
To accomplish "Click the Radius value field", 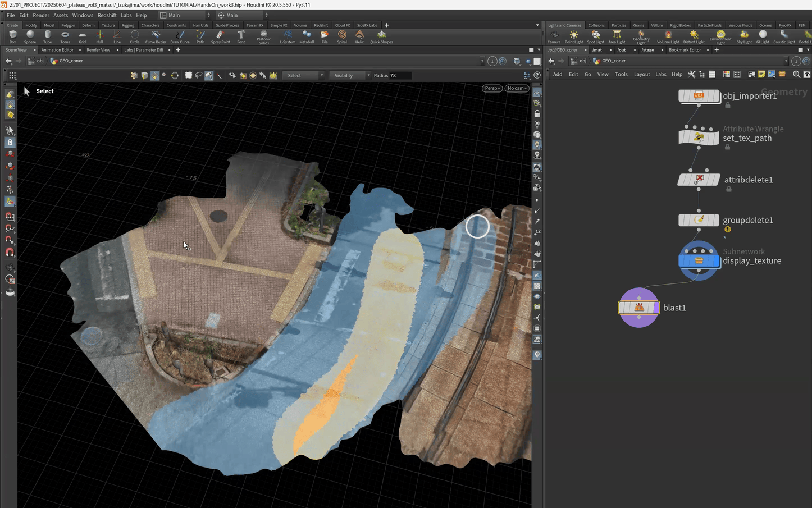I will pyautogui.click(x=400, y=75).
